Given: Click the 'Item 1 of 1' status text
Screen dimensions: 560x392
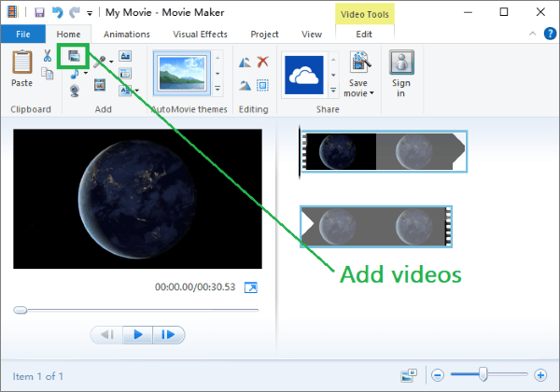Looking at the screenshot, I should 38,376.
